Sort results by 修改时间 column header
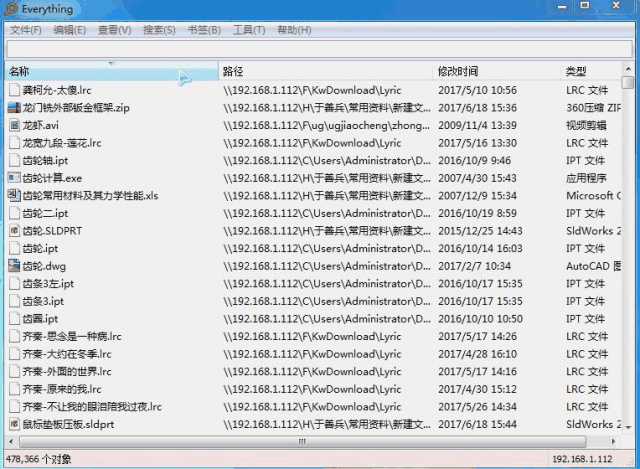The image size is (640, 469). [496, 71]
